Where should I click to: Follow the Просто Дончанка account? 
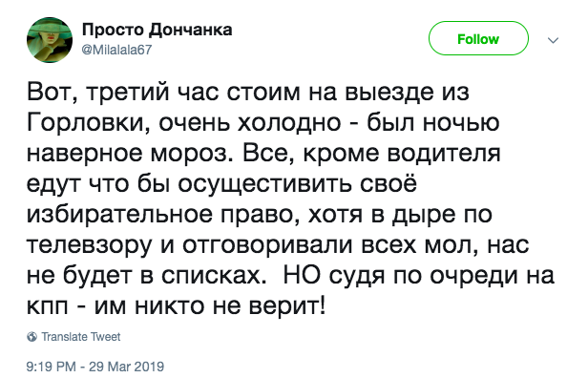tap(478, 38)
